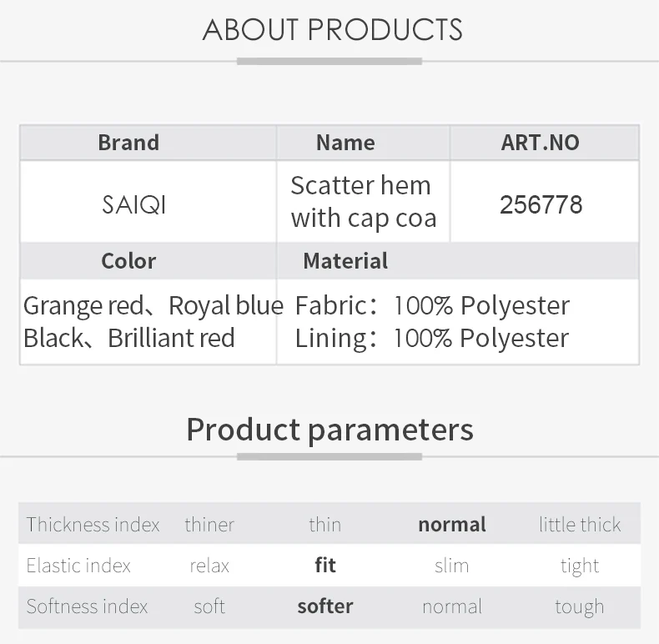Click the ABOUT PRODUCTS heading
This screenshot has width=659, height=644.
click(x=332, y=30)
